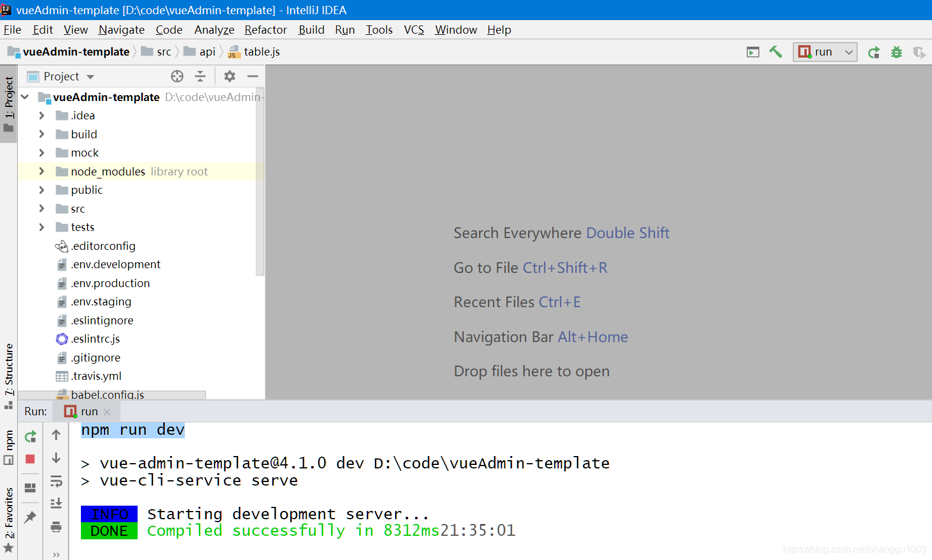The image size is (932, 560).
Task: Click the Project tree horizontal scrollbar
Action: (x=112, y=395)
